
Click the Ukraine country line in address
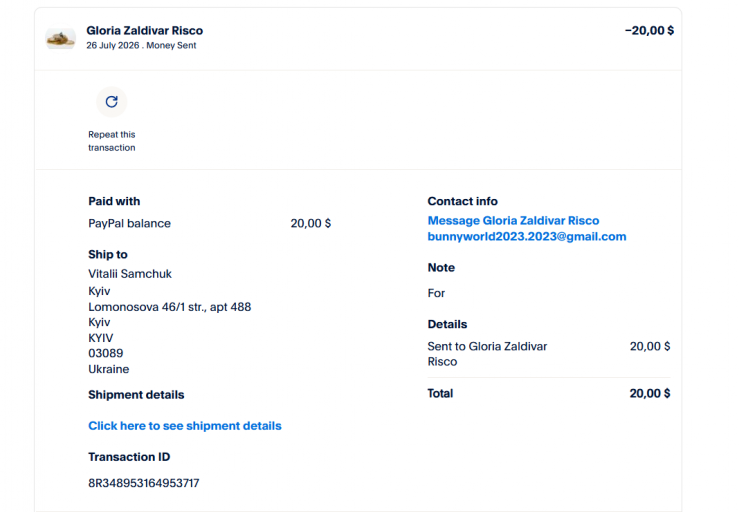pos(108,369)
